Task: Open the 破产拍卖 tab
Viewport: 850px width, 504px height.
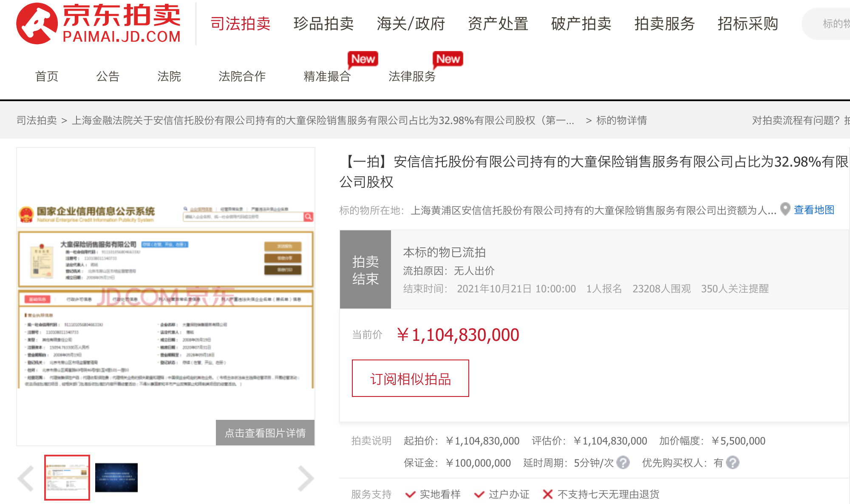Action: pos(581,23)
